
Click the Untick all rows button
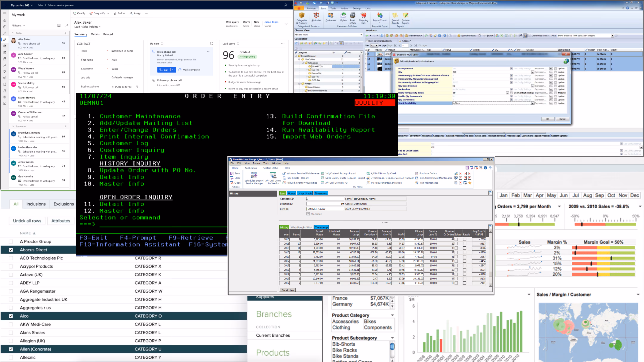pos(27,221)
